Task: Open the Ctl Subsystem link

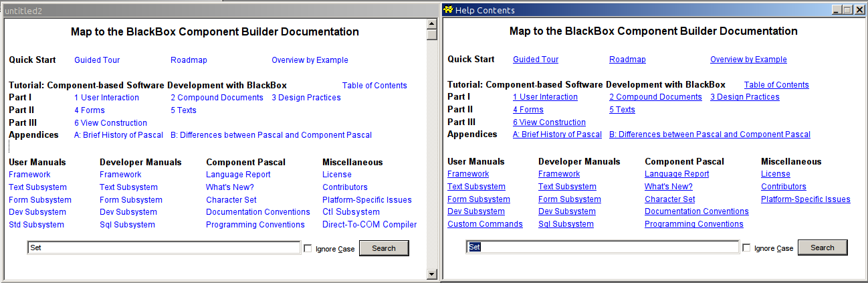Action: pos(350,212)
